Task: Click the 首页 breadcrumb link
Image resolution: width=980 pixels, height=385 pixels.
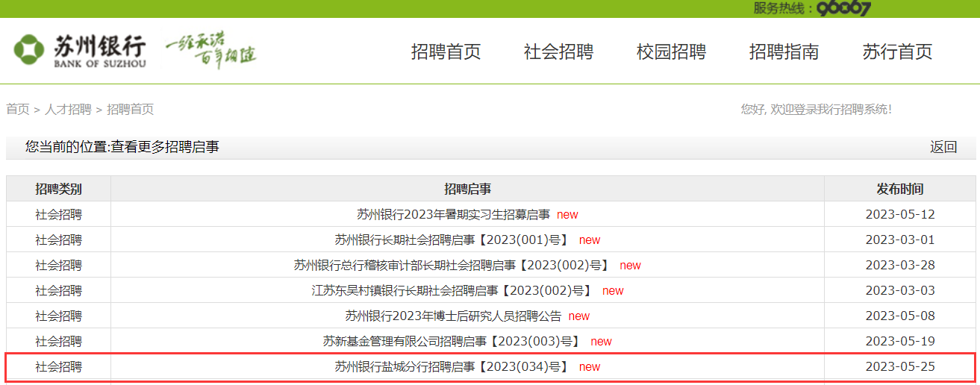Action: tap(18, 109)
